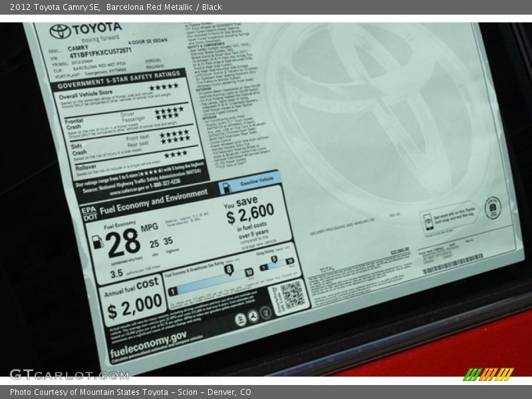Select the smartphone icon in the info banner

coord(429,223)
